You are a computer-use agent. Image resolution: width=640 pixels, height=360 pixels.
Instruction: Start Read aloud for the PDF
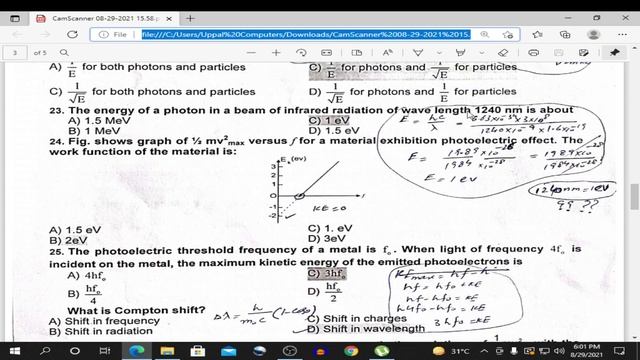click(387, 53)
